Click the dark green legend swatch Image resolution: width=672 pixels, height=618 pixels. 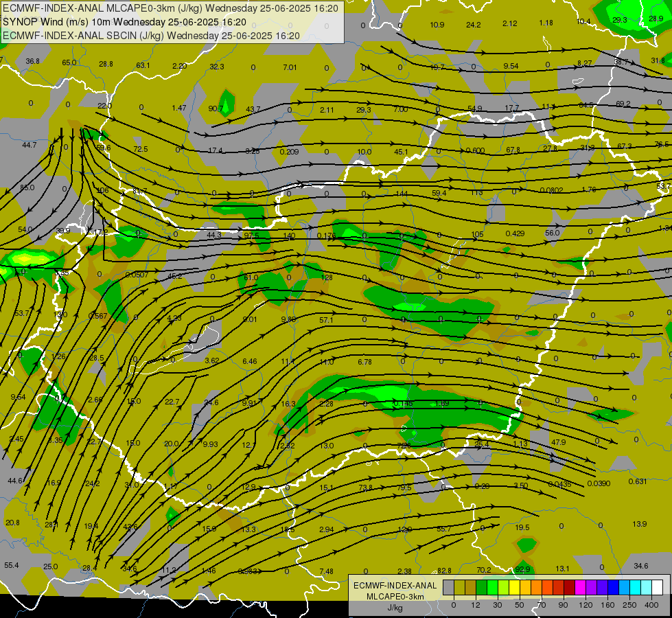pyautogui.click(x=481, y=587)
